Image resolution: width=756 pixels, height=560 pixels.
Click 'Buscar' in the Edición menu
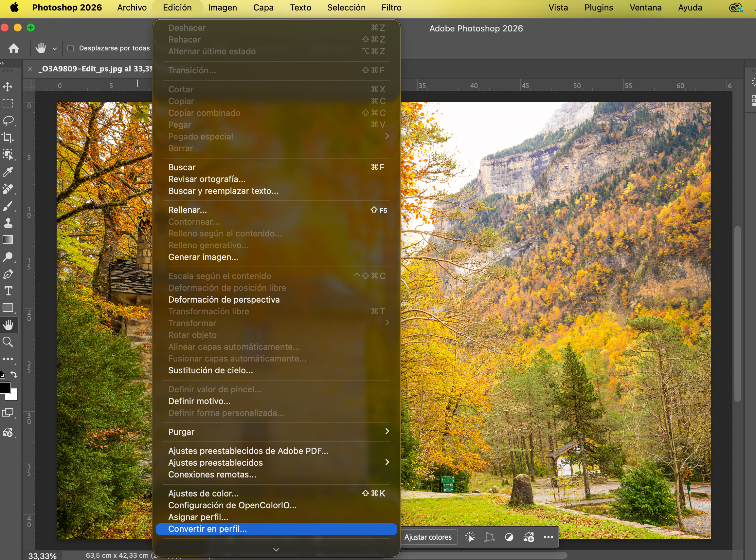pos(277,167)
